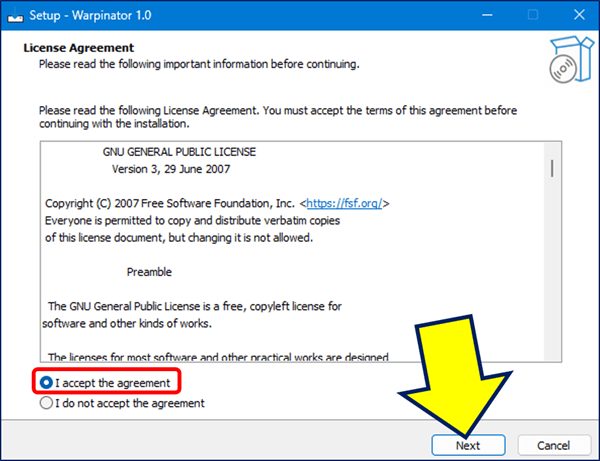Viewport: 600px width, 461px height.
Task: Click the license text scrollbar thumb
Action: coord(552,168)
